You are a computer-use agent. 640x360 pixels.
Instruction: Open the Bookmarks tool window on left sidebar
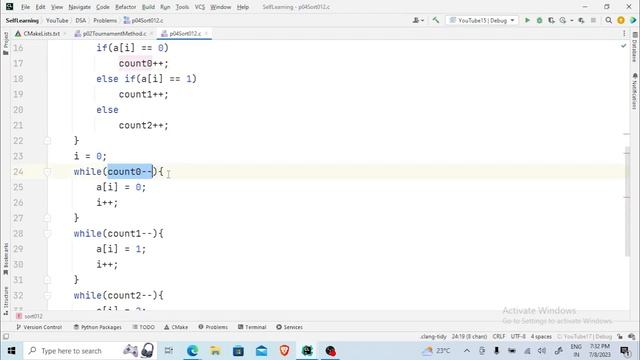(x=6, y=259)
